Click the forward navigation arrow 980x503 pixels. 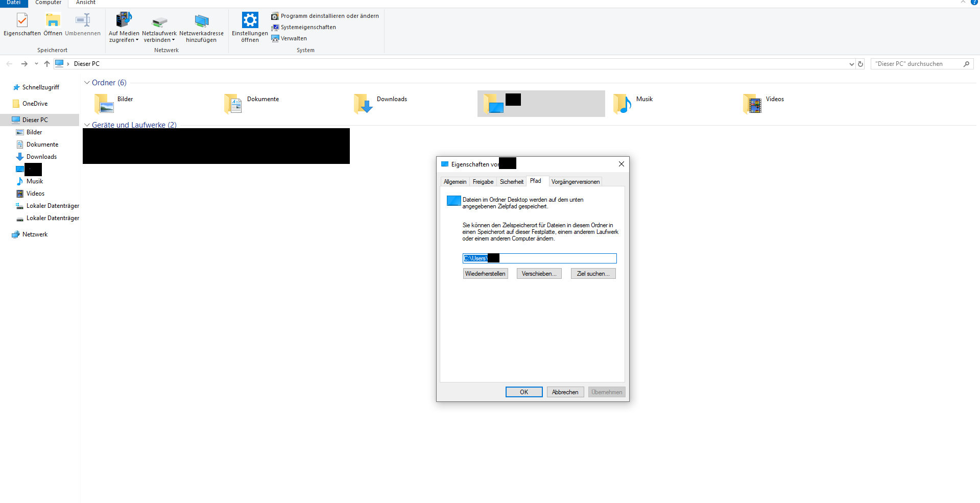click(24, 64)
